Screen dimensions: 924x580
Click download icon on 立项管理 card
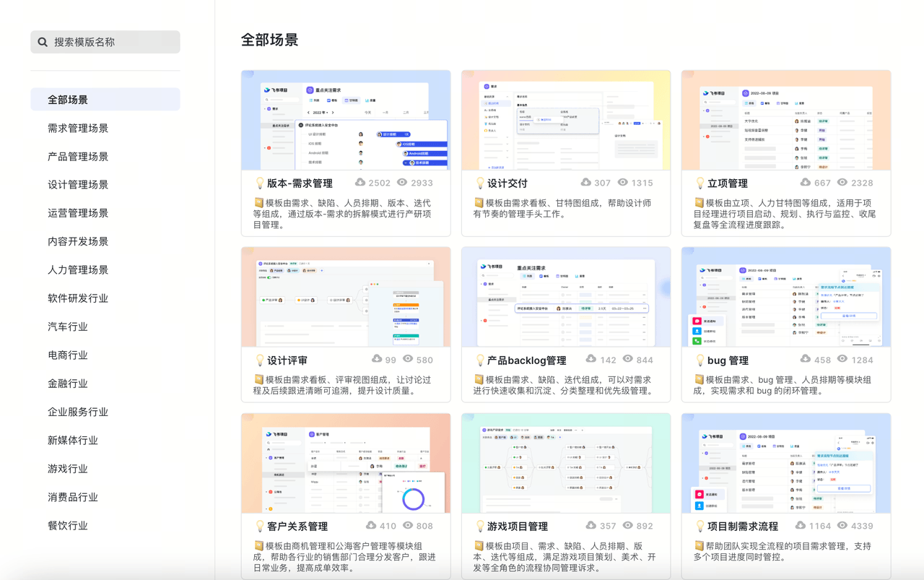(x=806, y=183)
